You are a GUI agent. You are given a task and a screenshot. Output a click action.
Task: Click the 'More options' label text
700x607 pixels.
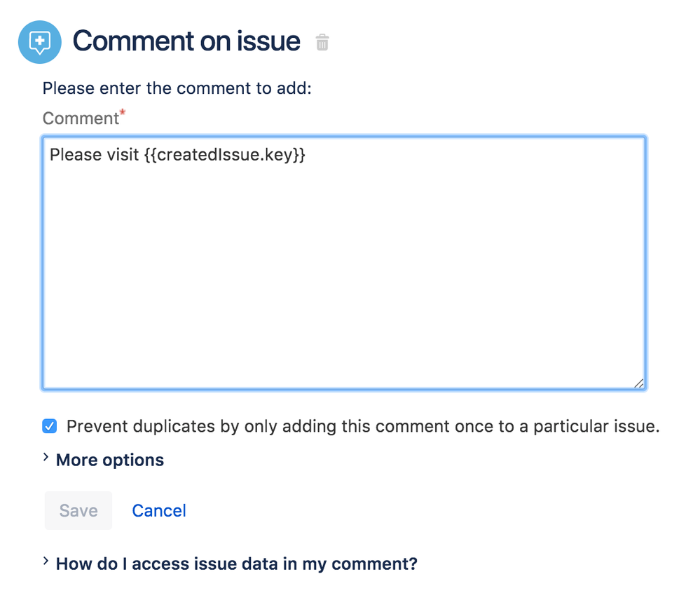(110, 460)
